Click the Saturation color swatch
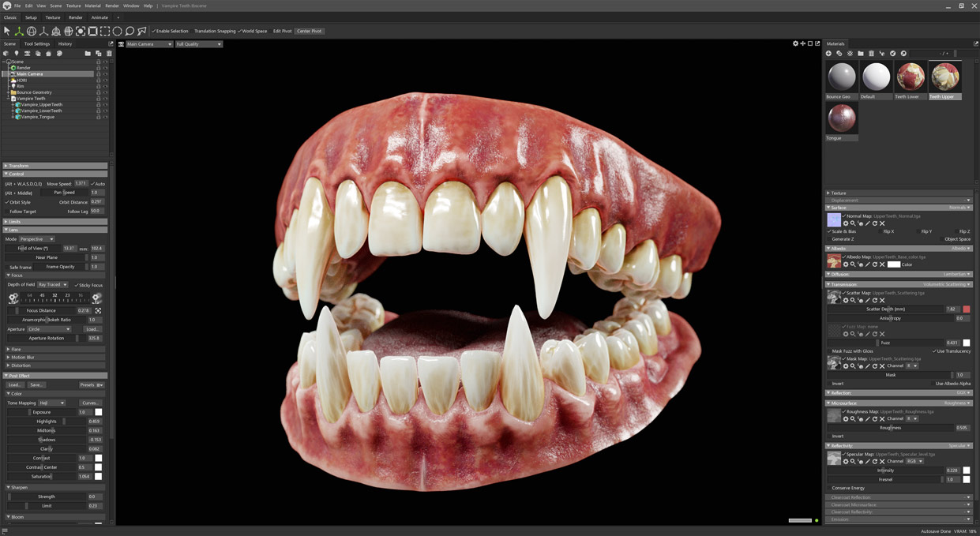This screenshot has height=536, width=980. pos(98,476)
